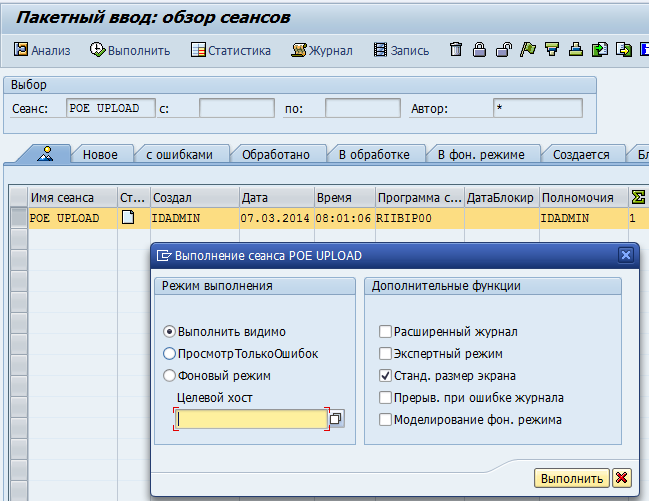Run the session with toolbar Выполнить
This screenshot has width=649, height=501.
pyautogui.click(x=130, y=50)
